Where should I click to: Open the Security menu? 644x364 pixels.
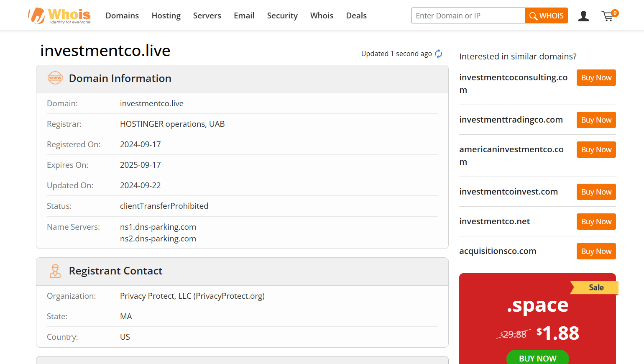coord(282,15)
